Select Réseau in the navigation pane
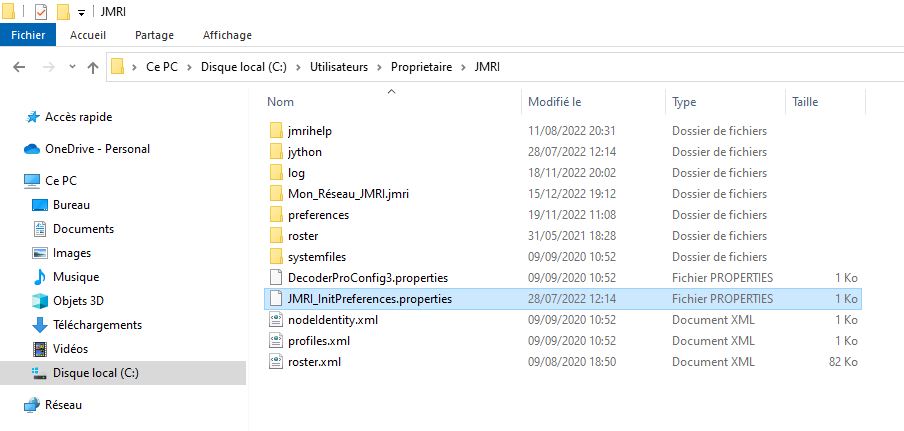 click(63, 405)
